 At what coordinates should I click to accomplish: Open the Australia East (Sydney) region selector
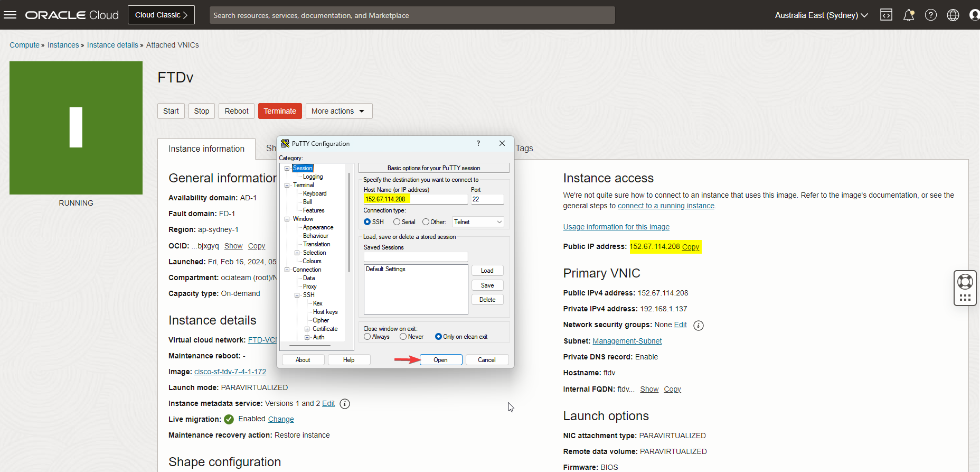[821, 15]
